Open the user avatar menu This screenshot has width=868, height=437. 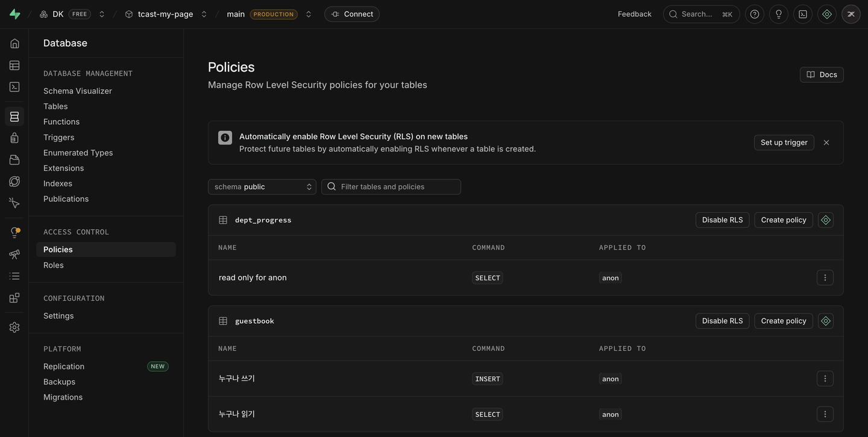[851, 14]
